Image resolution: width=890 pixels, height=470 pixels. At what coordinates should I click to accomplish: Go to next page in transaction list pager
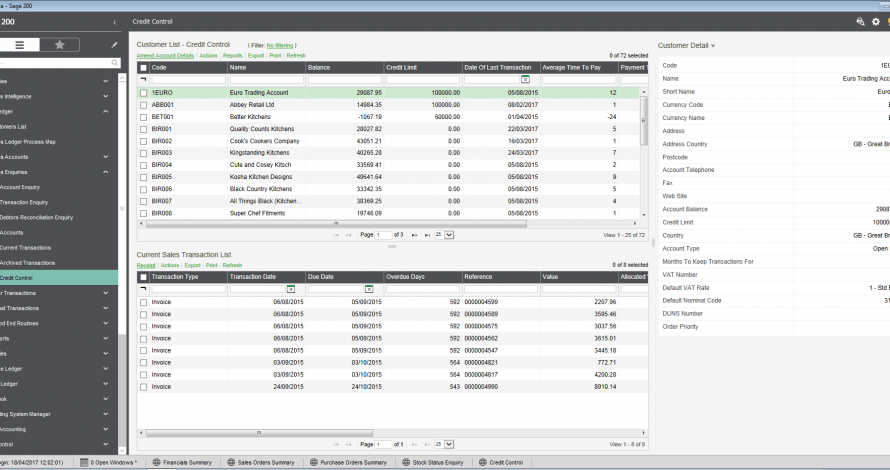pyautogui.click(x=414, y=444)
